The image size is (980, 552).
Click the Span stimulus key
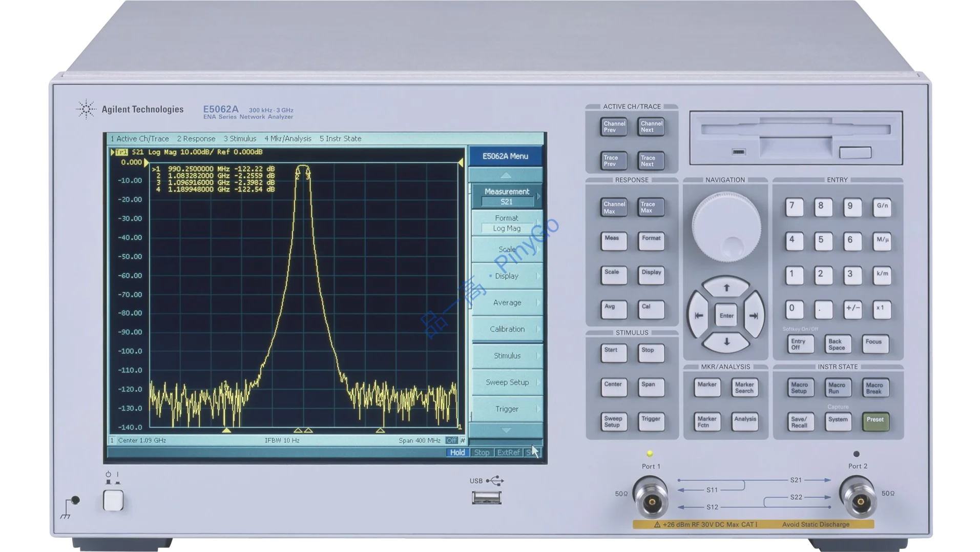click(651, 387)
